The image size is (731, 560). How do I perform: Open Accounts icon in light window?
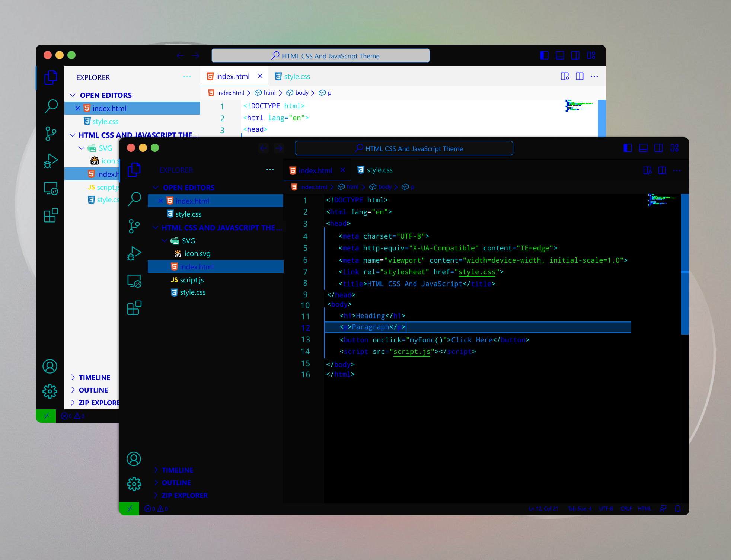[x=50, y=367]
